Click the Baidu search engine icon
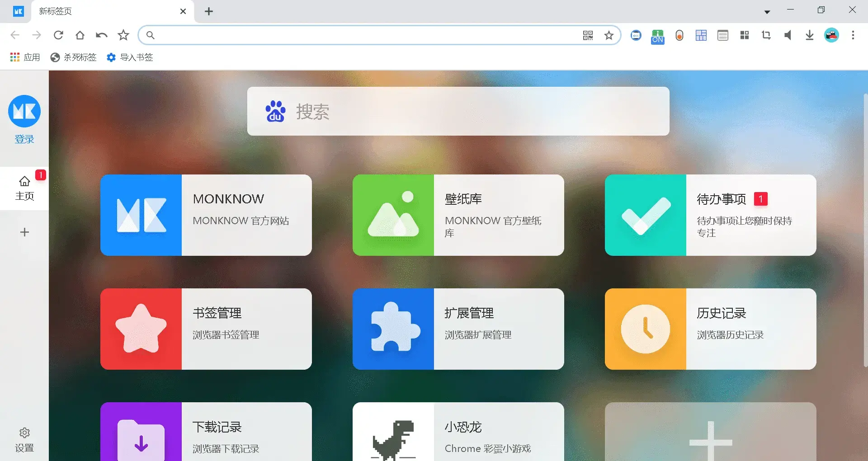868x461 pixels. (275, 111)
